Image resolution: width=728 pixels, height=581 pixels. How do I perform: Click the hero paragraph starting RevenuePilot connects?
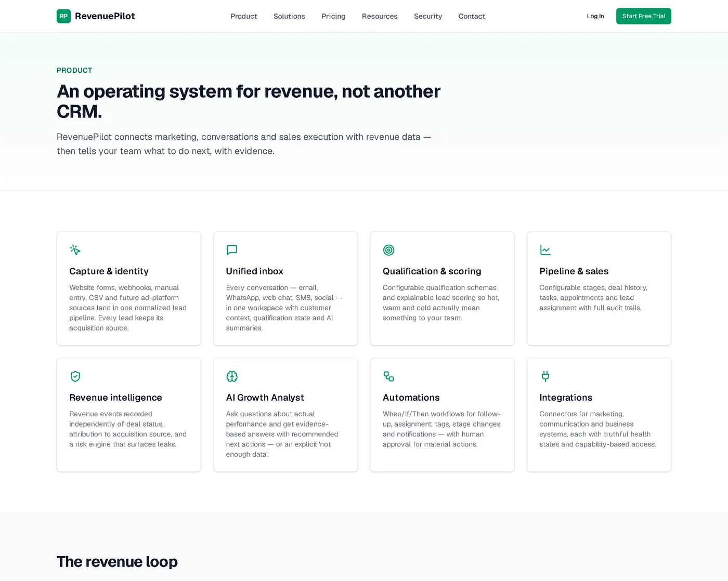(244, 144)
